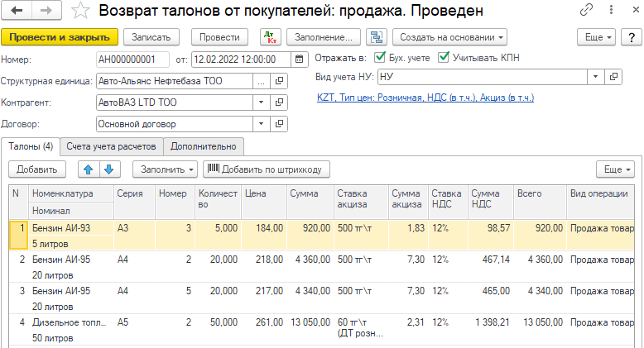Expand the Создать на основании dropdown
Screen dimensions: 644x348
coord(450,37)
